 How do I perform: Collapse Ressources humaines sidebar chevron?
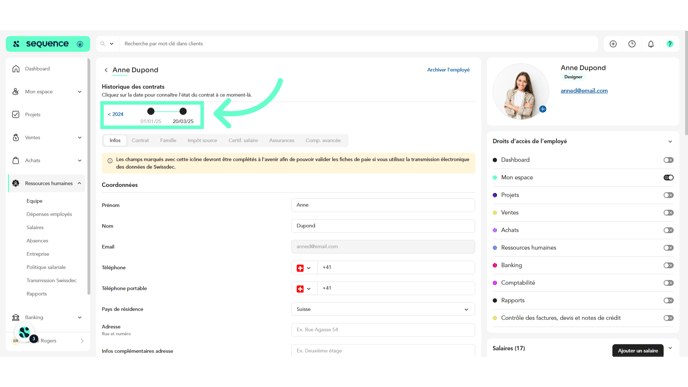pyautogui.click(x=79, y=183)
